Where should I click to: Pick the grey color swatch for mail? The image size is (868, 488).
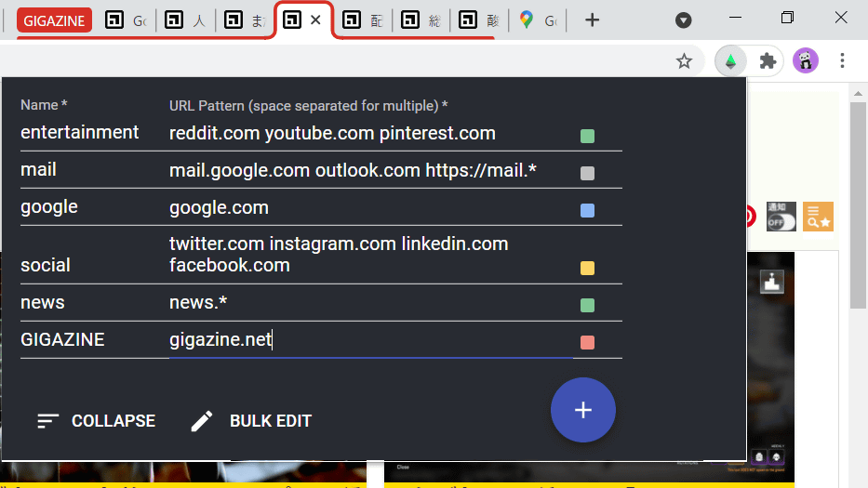[587, 173]
